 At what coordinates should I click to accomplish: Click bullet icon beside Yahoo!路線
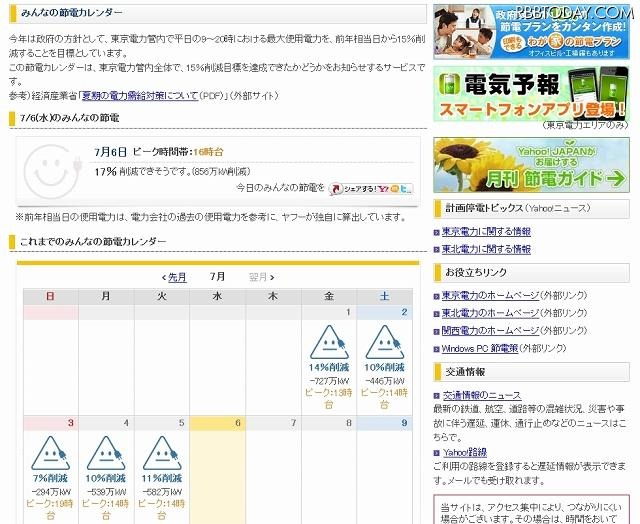pyautogui.click(x=437, y=453)
